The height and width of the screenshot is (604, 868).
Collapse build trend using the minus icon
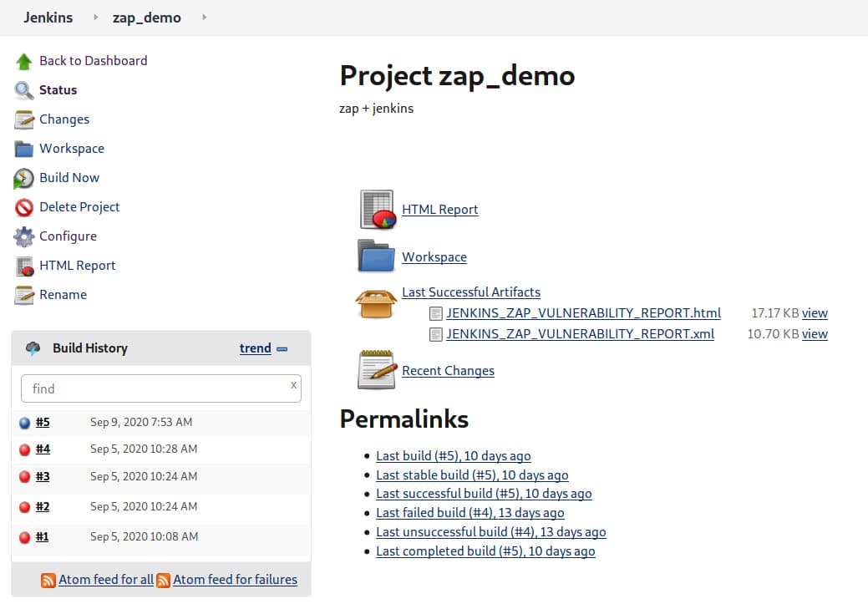click(x=282, y=349)
